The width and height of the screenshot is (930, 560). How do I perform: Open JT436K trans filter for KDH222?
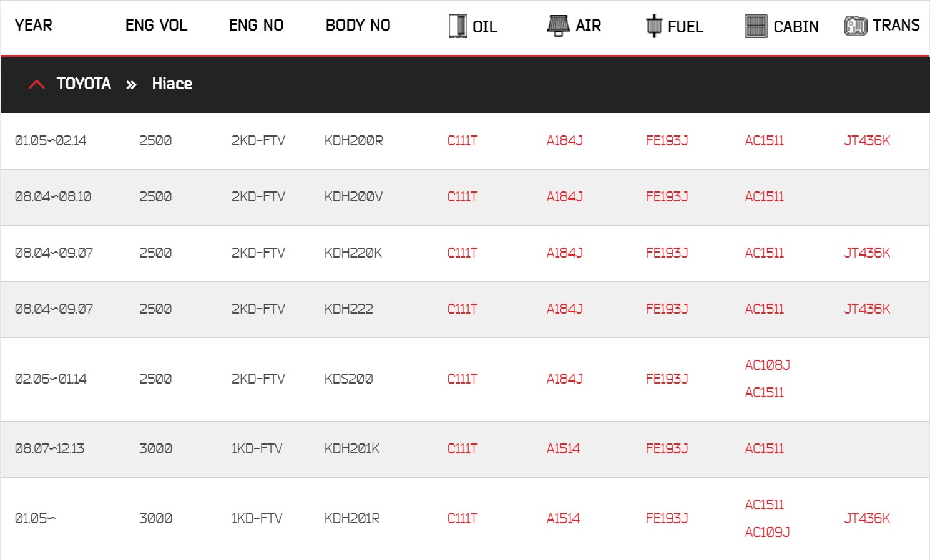867,309
